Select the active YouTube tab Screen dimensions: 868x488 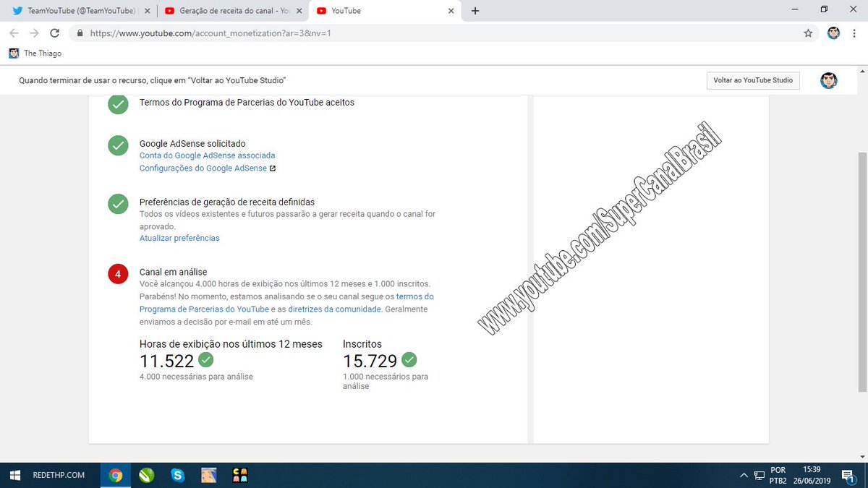pyautogui.click(x=383, y=11)
